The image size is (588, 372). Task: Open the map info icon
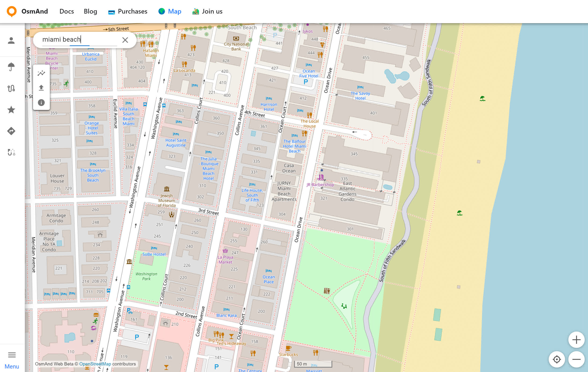(41, 102)
